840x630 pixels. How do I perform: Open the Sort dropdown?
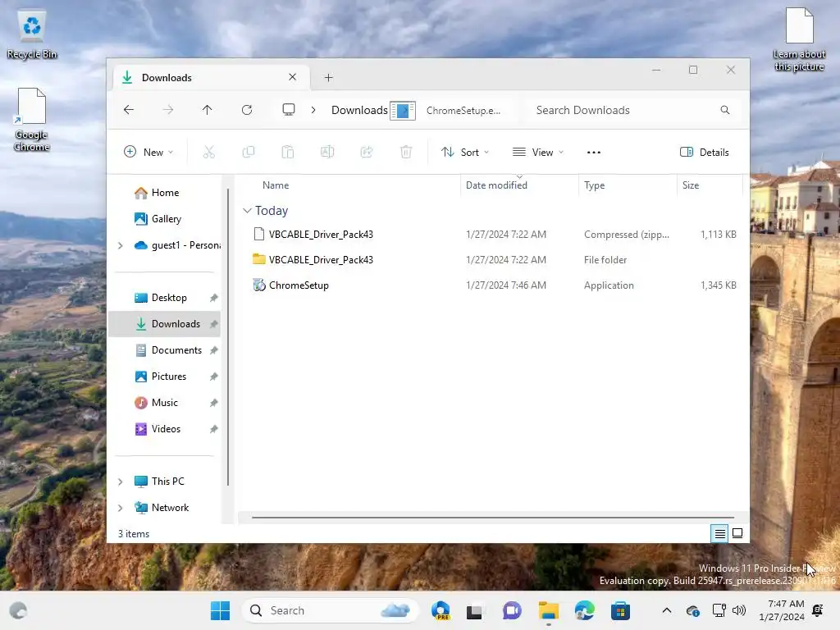(x=465, y=152)
